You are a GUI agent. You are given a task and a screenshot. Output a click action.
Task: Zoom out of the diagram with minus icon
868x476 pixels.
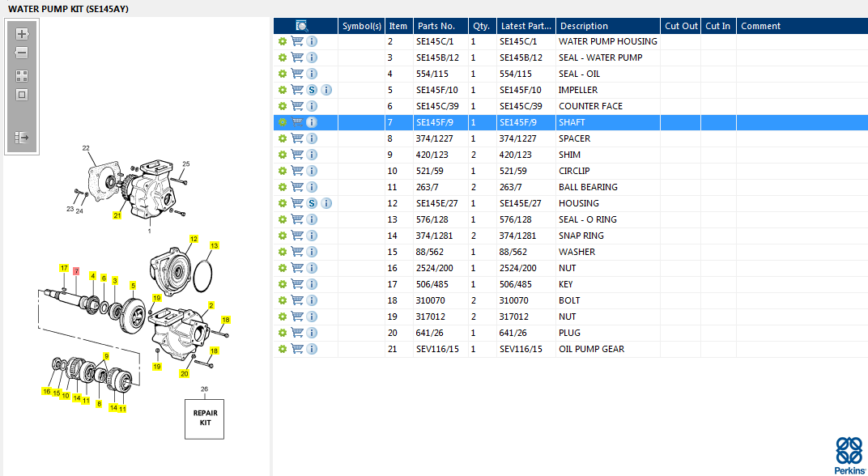pyautogui.click(x=22, y=53)
